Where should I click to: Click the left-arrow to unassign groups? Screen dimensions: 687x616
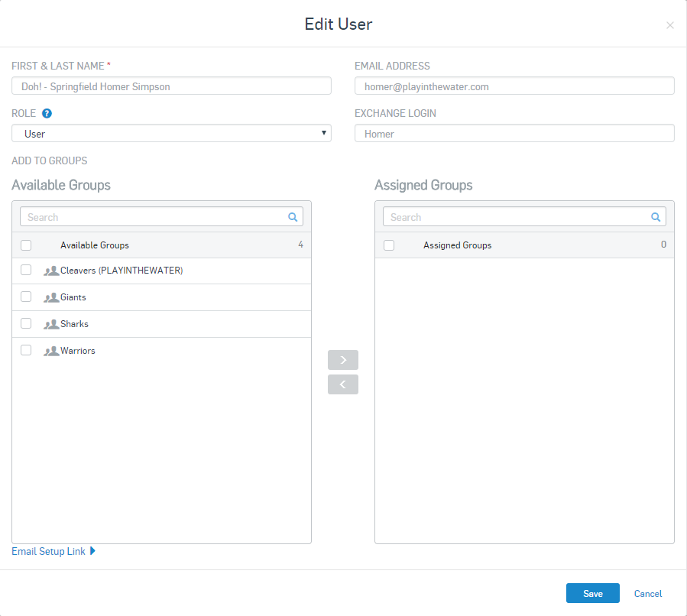pos(342,384)
